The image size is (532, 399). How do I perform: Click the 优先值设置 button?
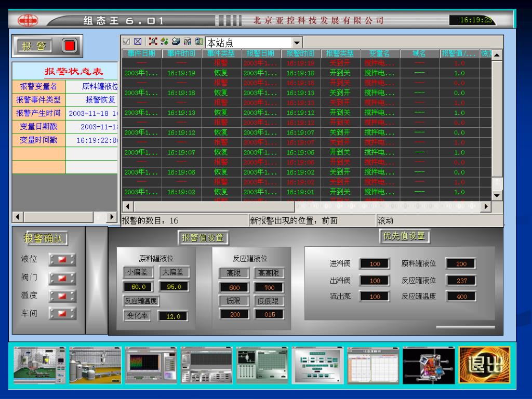404,236
